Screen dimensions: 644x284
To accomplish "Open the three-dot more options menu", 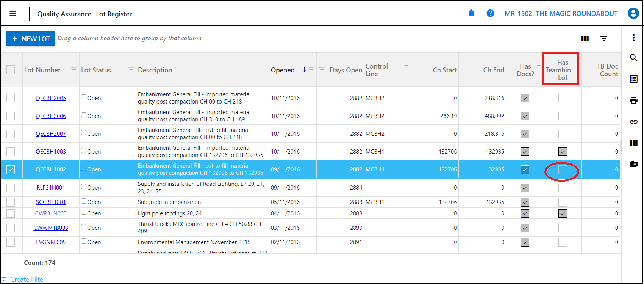I will pos(633,38).
